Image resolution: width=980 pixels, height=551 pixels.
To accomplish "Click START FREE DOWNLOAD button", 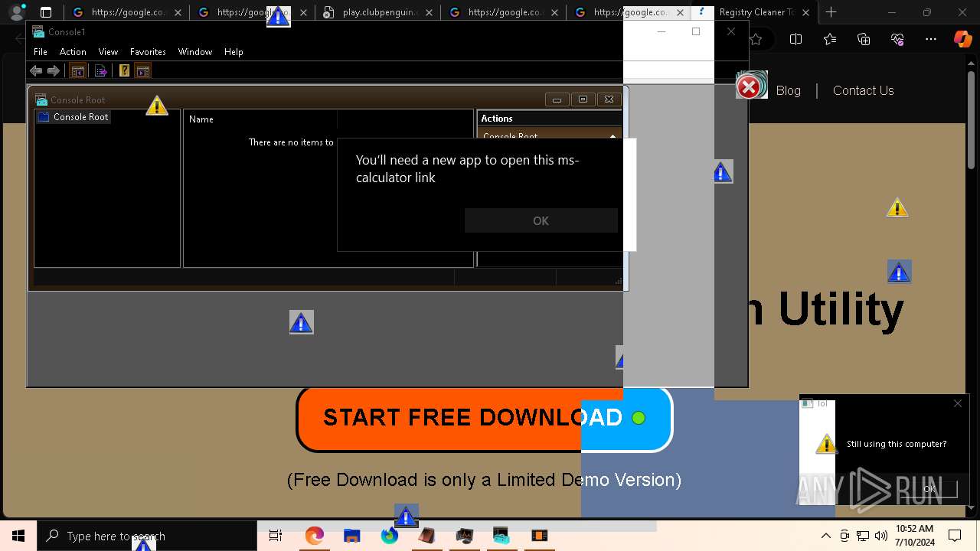I will pyautogui.click(x=484, y=418).
